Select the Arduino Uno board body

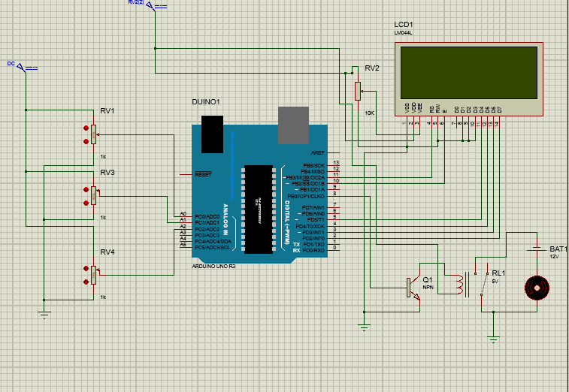point(260,194)
